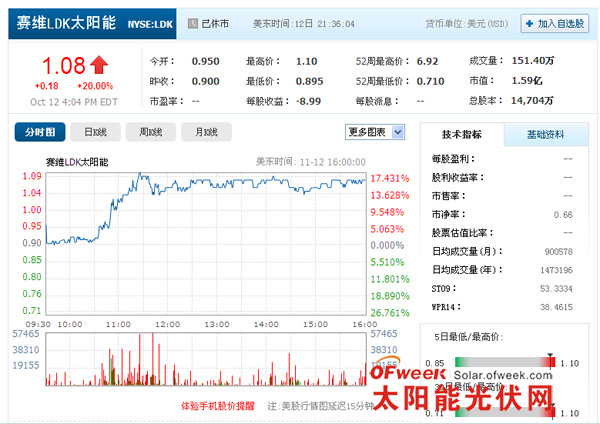
Task: Expand the 更多图表 dropdown
Action: click(375, 132)
